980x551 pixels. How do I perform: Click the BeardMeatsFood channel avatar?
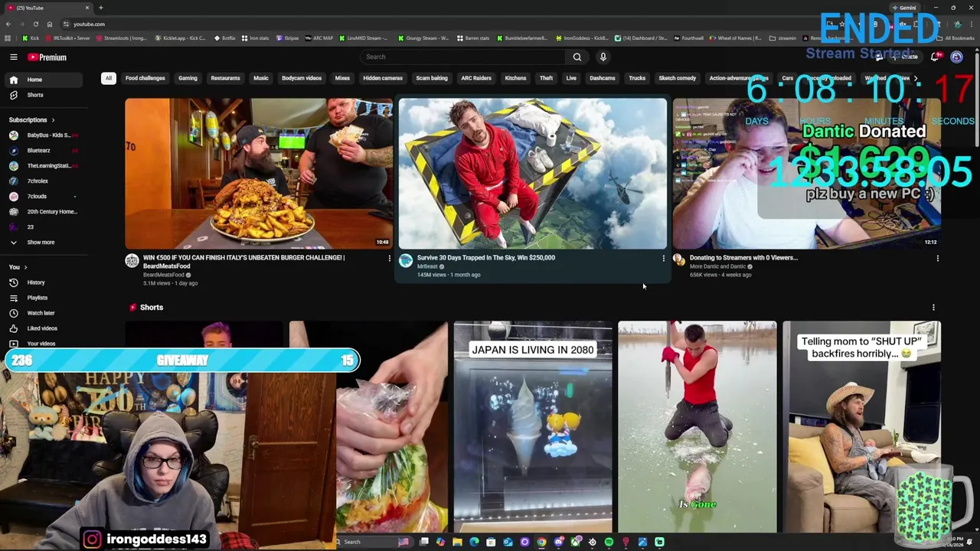point(132,261)
